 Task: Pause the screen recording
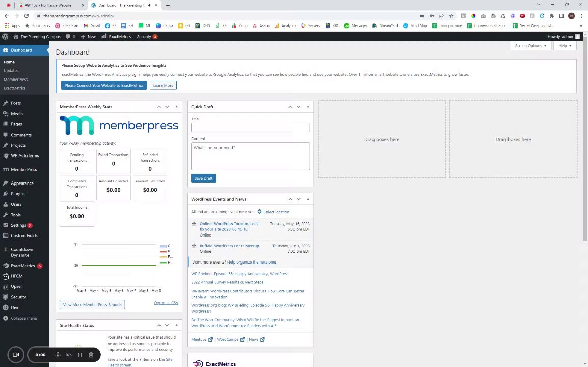80,355
